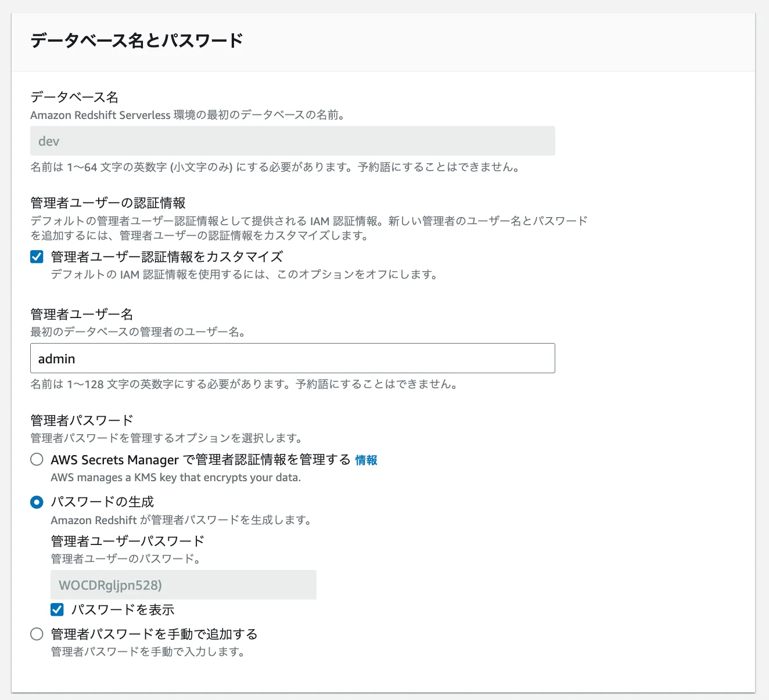Click the 管理者パスワード section label

click(82, 420)
